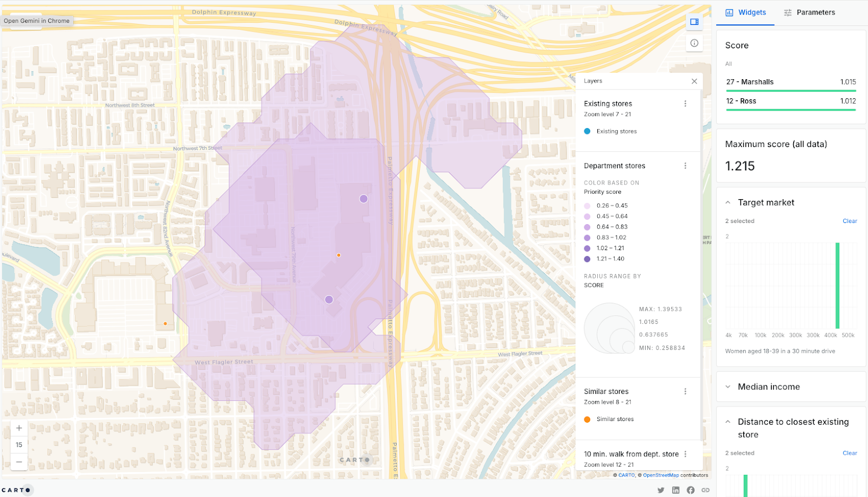Screen dimensions: 868x497
Task: Click the MIN: 0.258834 radius legend label
Action: tap(662, 348)
